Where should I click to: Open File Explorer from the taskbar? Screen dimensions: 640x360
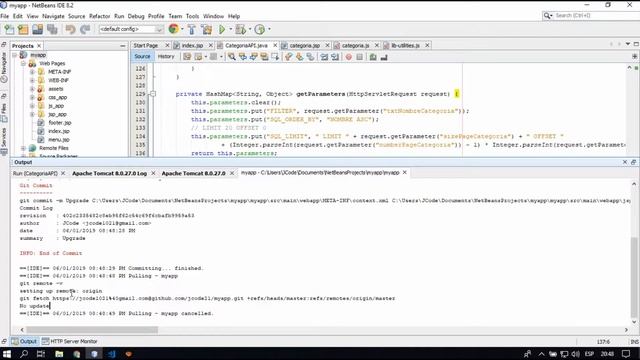pyautogui.click(x=59, y=354)
